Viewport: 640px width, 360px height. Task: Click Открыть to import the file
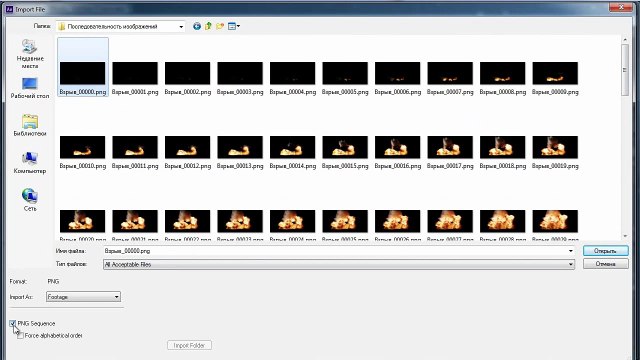(x=606, y=251)
